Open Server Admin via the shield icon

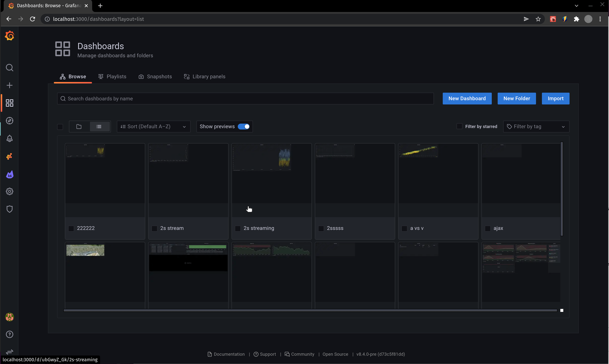(9, 209)
